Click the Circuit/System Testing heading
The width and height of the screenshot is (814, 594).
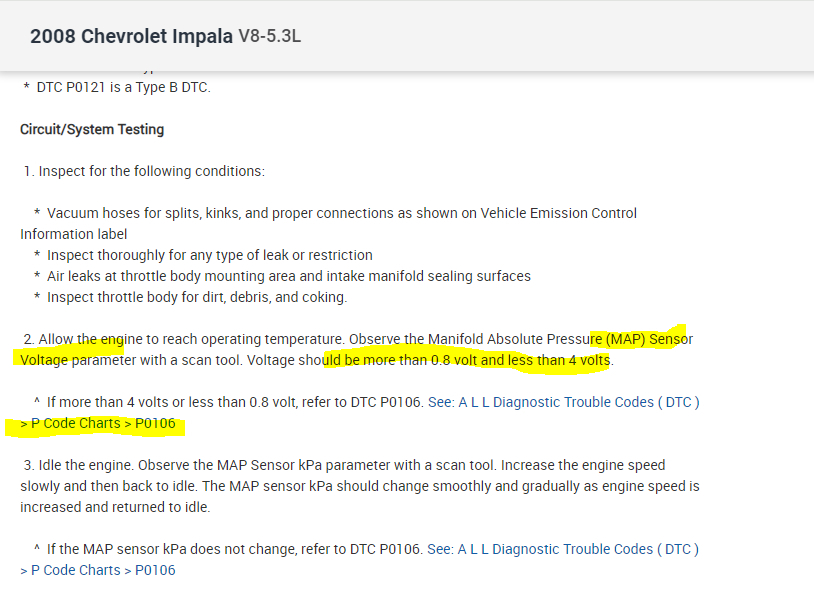(x=92, y=129)
